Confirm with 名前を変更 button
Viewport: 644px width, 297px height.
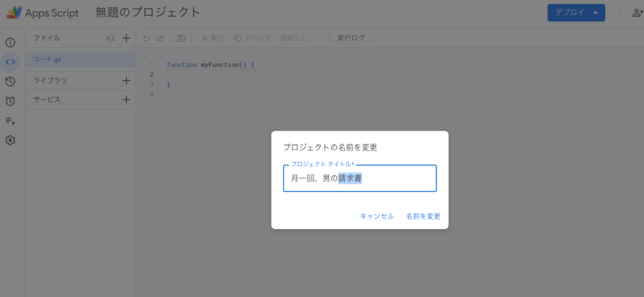(423, 216)
